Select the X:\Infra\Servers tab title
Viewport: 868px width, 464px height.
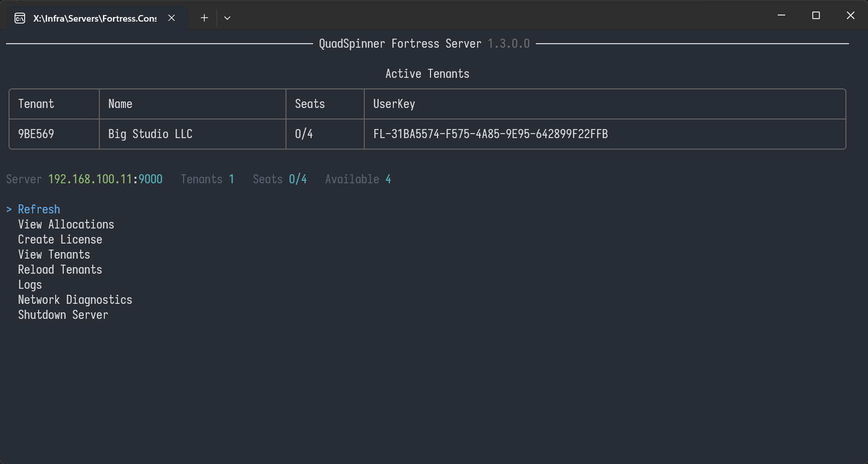pyautogui.click(x=95, y=19)
